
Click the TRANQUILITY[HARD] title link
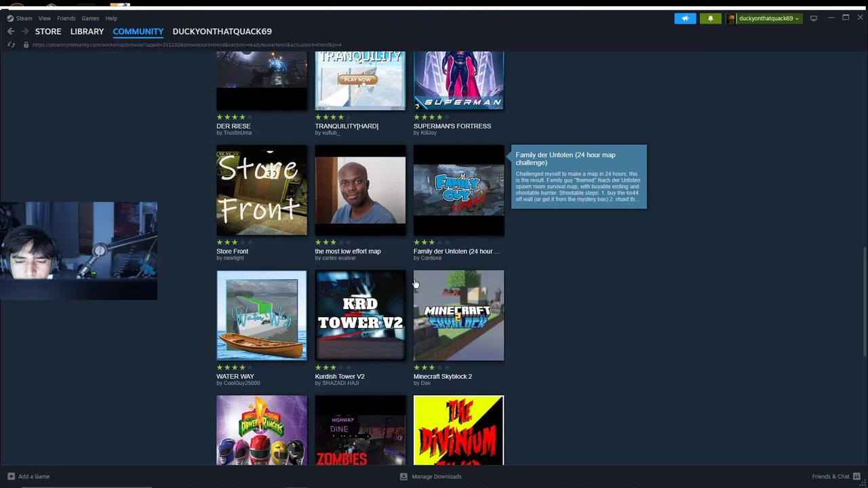pos(347,126)
